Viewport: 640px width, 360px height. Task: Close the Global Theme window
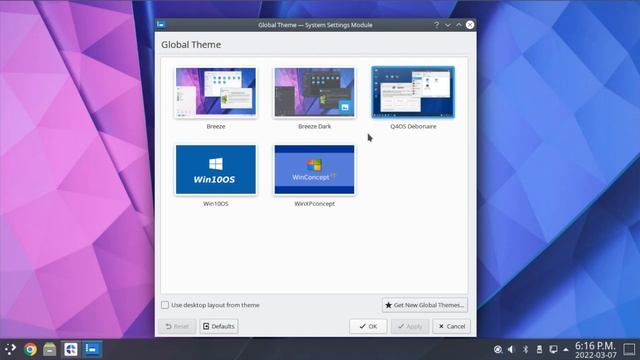pos(470,25)
